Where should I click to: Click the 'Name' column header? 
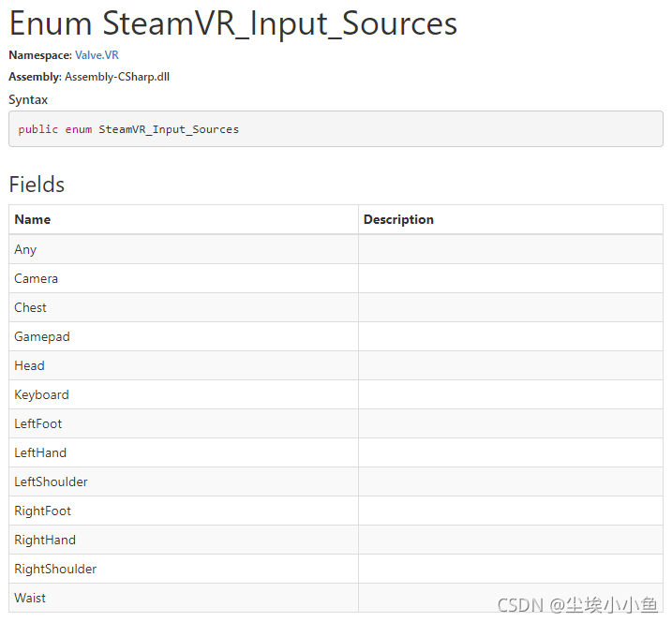click(33, 220)
